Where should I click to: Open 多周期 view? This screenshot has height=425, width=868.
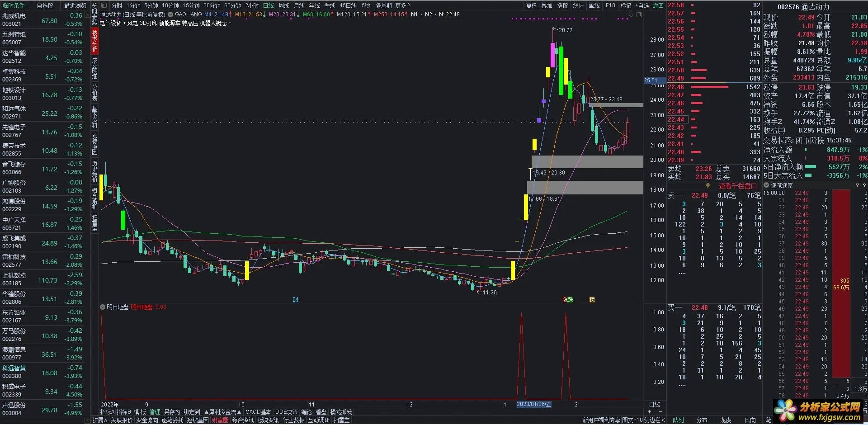[383, 5]
